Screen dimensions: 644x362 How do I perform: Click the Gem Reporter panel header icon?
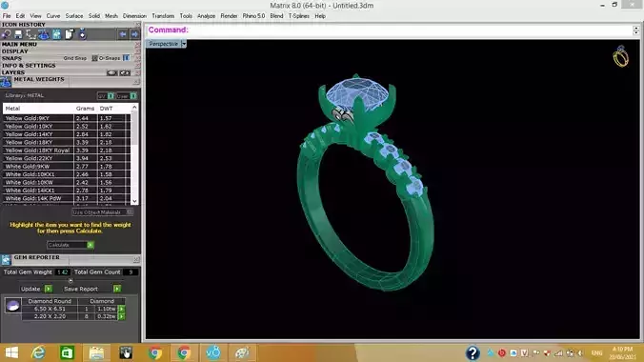pyautogui.click(x=6, y=260)
